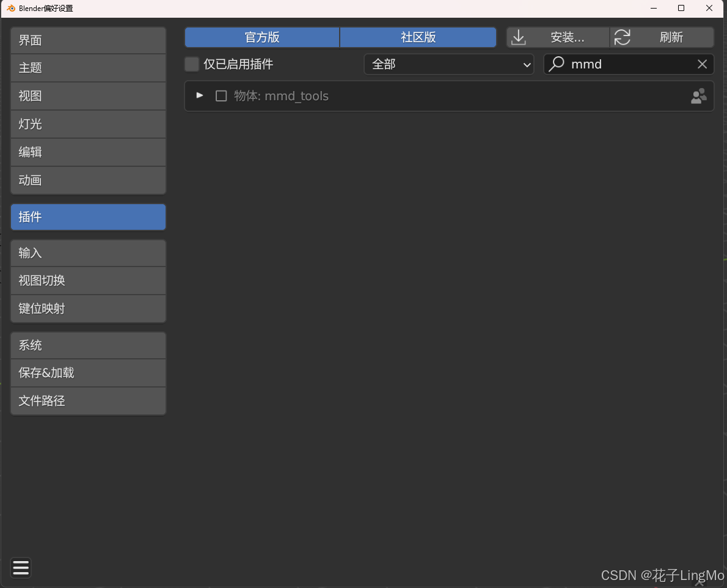Open the 系统 section
The image size is (727, 588).
(88, 345)
